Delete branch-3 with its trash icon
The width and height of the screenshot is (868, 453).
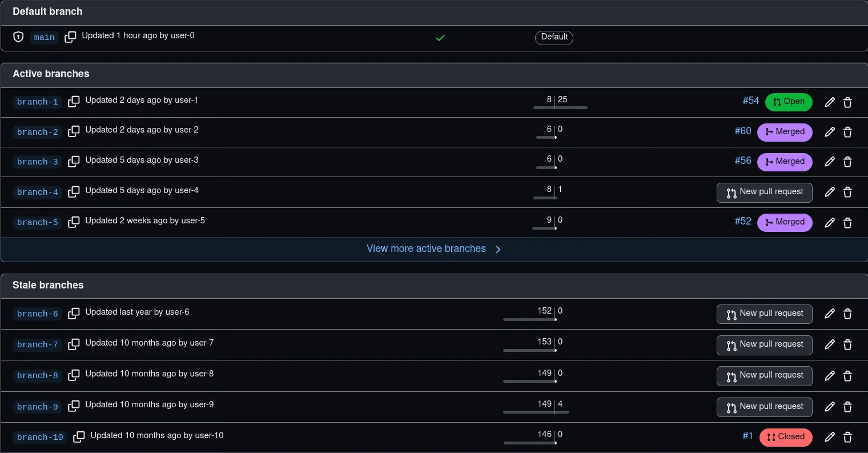(x=847, y=162)
